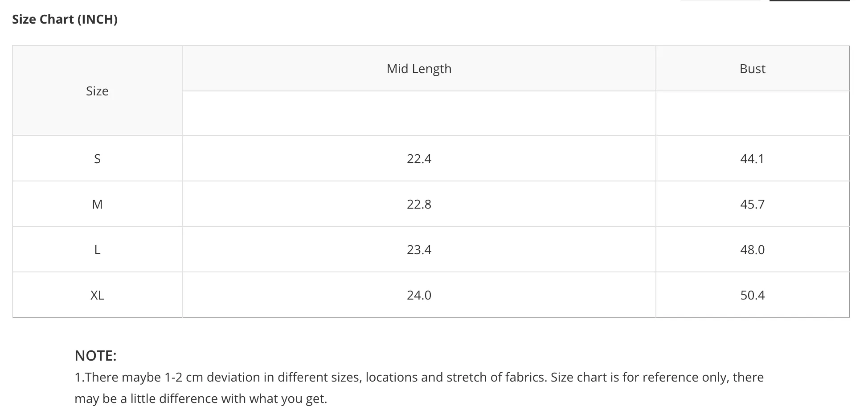
Task: Click the 22.8 mid length value
Action: 419,204
